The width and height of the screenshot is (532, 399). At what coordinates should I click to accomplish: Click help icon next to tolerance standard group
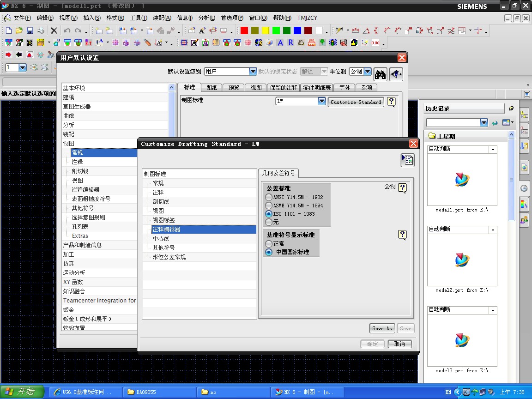coord(402,187)
